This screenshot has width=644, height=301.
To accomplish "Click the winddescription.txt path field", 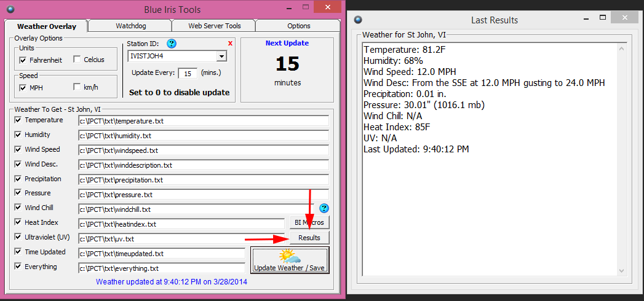I will (x=204, y=165).
